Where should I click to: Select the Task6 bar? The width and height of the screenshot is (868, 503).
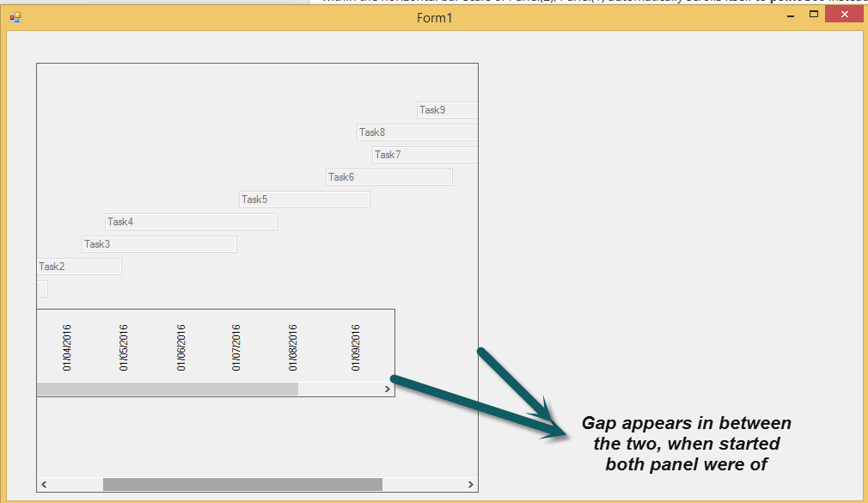[389, 177]
